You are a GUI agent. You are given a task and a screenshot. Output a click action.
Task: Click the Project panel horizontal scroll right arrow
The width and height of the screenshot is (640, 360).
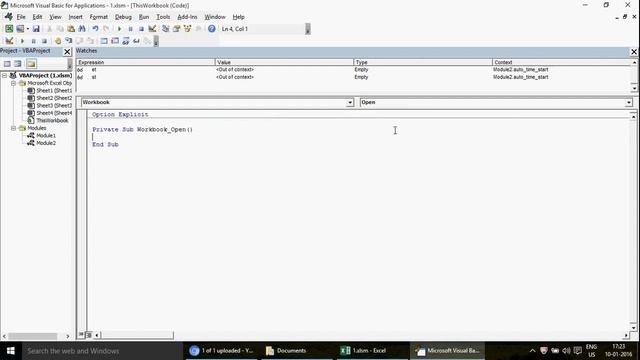(x=68, y=336)
